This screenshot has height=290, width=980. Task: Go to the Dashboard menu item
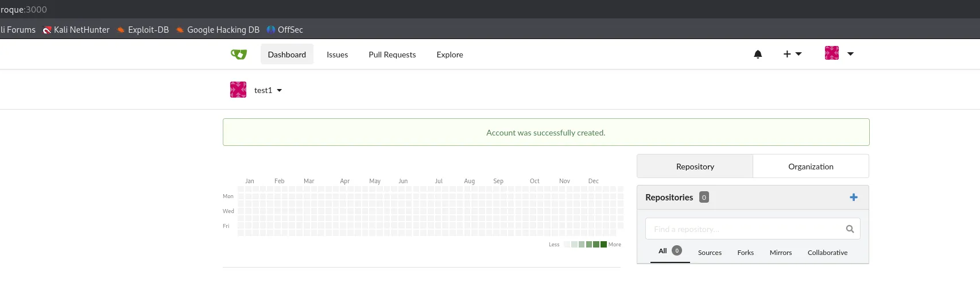coord(287,55)
